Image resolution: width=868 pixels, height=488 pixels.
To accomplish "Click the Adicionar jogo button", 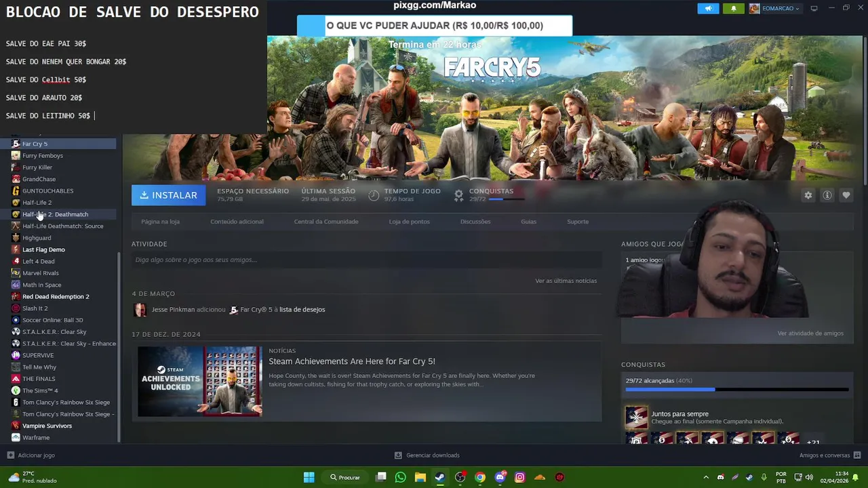I will pos(31,455).
